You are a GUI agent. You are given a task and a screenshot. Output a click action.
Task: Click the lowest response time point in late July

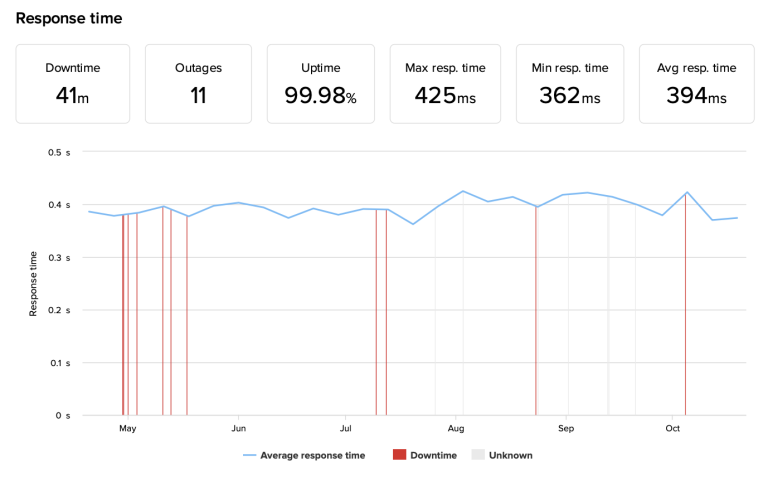coord(413,224)
